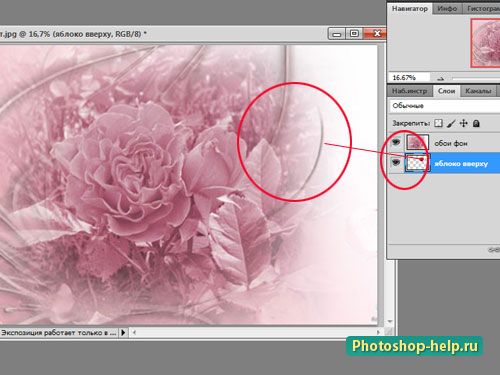This screenshot has width=500, height=375.
Task: Select layer name 'яблоко вверху'
Action: coord(461,164)
